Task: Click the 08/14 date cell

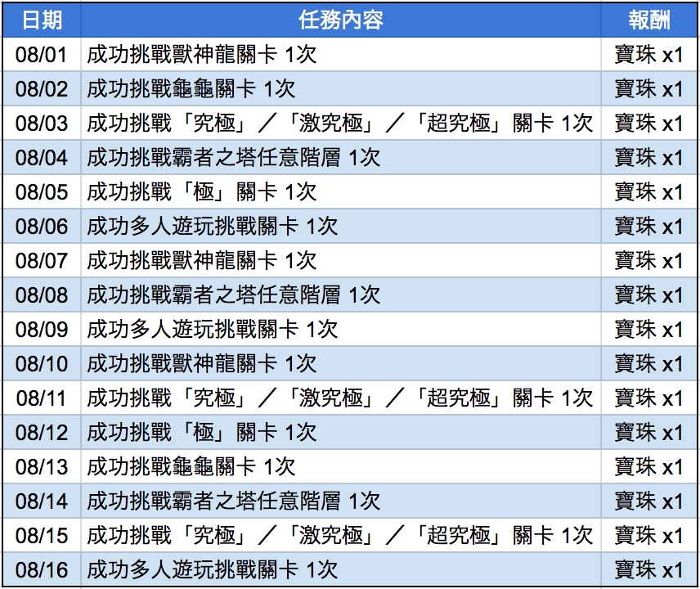Action: coord(42,501)
